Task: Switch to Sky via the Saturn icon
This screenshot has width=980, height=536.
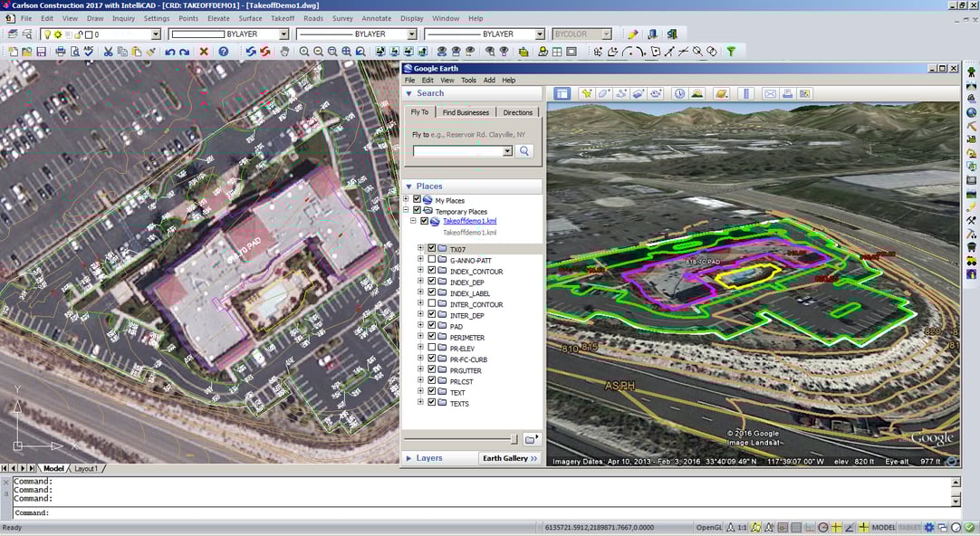Action: 722,93
